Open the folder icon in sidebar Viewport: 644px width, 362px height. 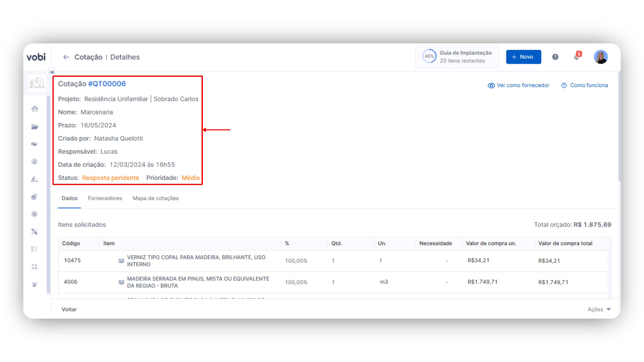click(35, 127)
